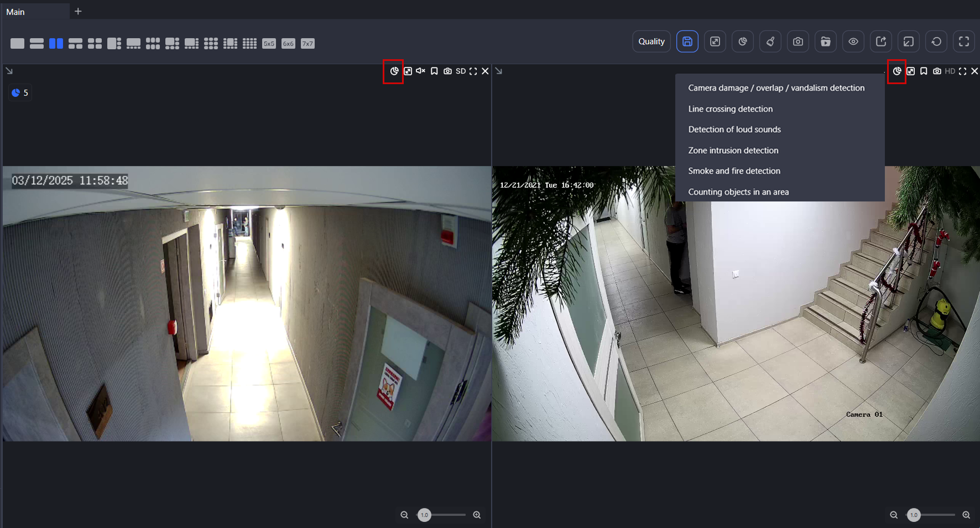The height and width of the screenshot is (528, 980).
Task: Click the share/export icon in top toolbar
Action: (881, 42)
